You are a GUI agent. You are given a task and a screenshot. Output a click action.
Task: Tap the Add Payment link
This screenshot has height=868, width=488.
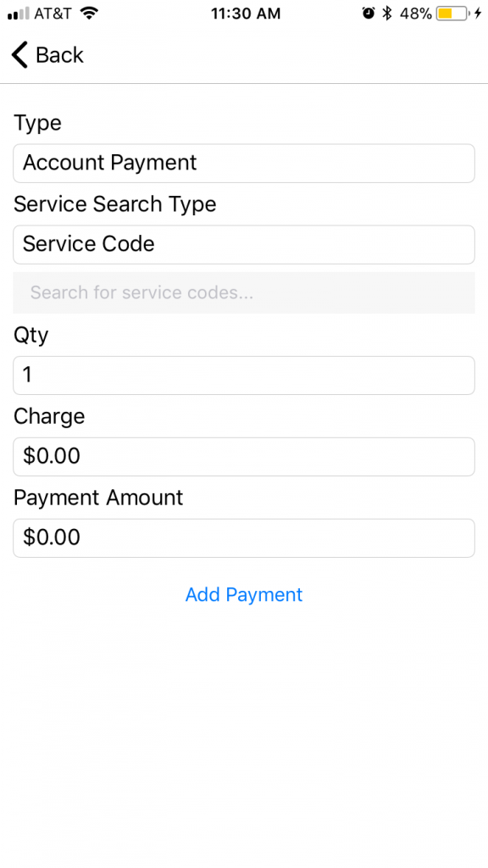tap(244, 594)
